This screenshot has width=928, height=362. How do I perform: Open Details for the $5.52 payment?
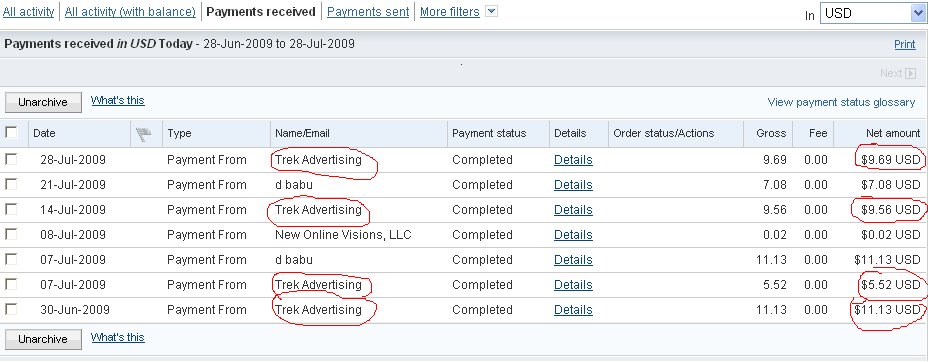(x=573, y=285)
